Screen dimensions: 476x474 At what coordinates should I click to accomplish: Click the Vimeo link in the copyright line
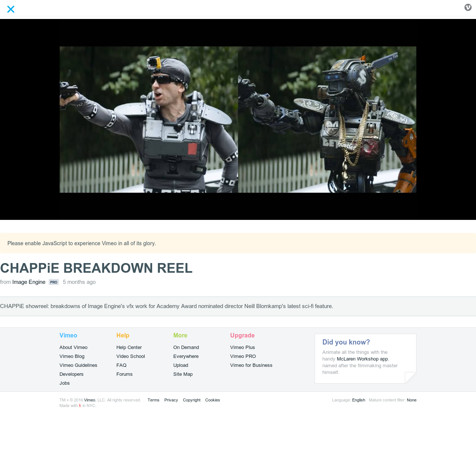(90, 400)
